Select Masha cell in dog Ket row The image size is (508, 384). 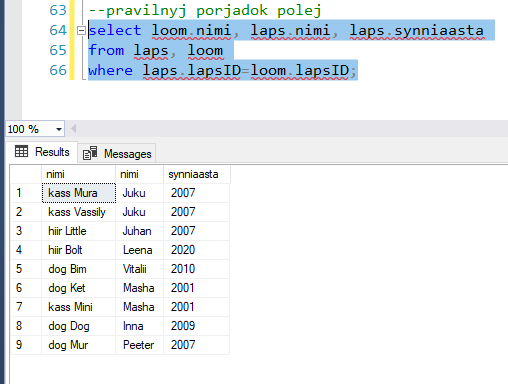[139, 288]
